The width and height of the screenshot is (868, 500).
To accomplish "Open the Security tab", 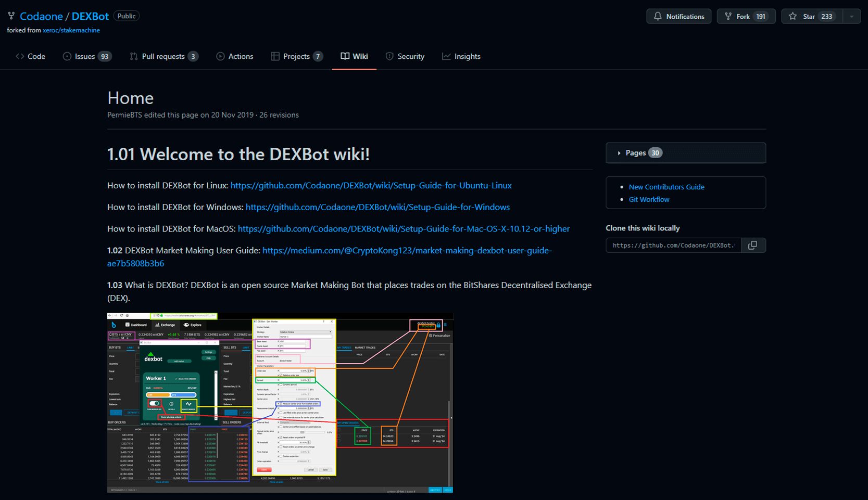I will click(x=405, y=56).
